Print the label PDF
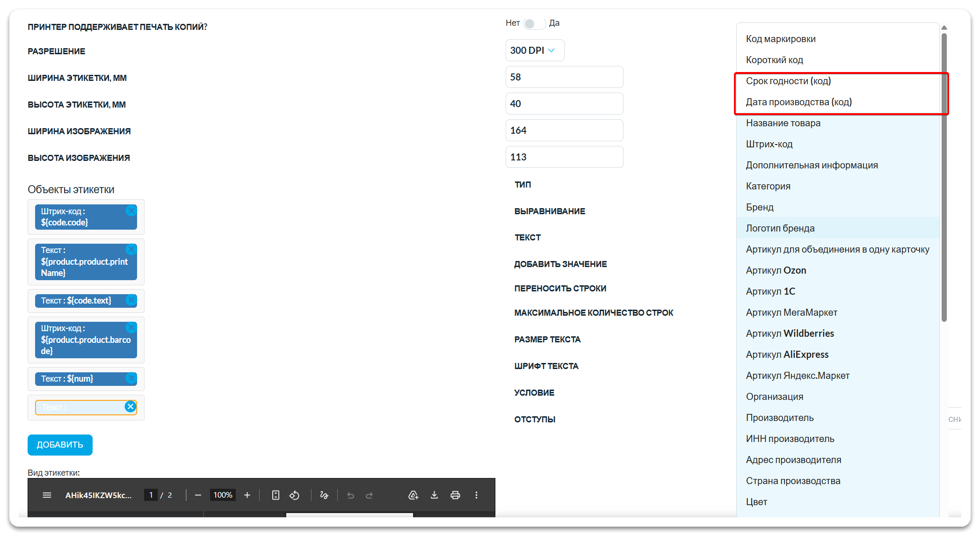980x536 pixels. 455,495
